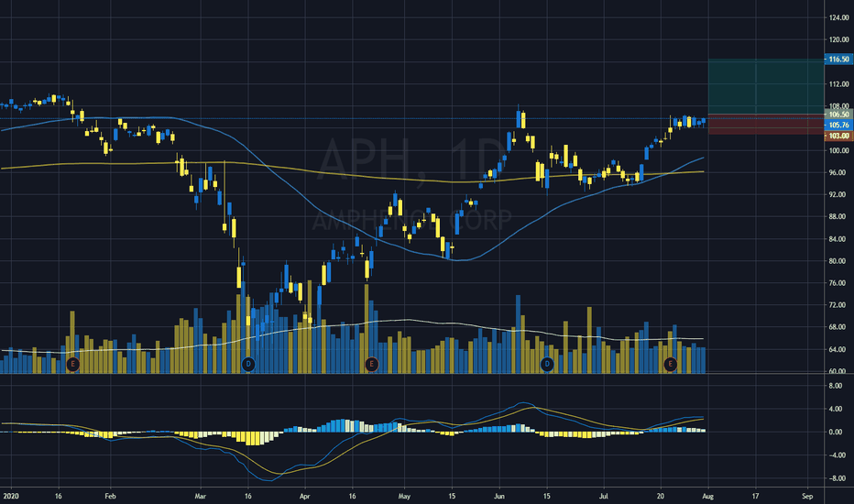Open the earnings marker dated late April
854x504 pixels.
371,364
